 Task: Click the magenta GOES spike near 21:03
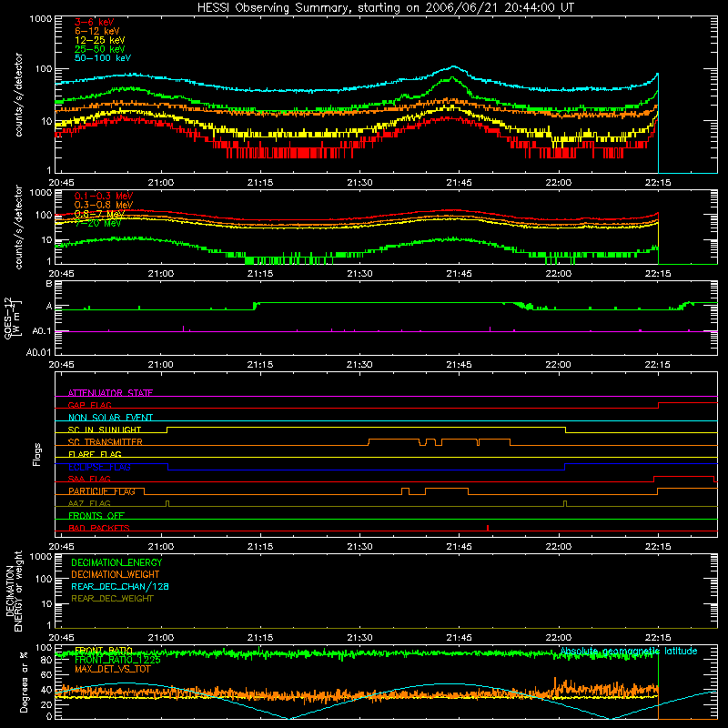(x=184, y=329)
